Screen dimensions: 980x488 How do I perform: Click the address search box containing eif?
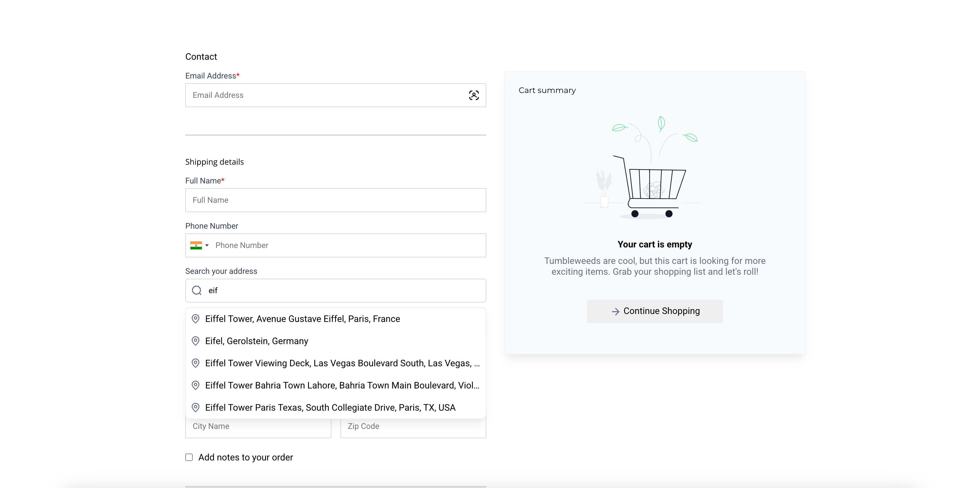tap(342, 290)
